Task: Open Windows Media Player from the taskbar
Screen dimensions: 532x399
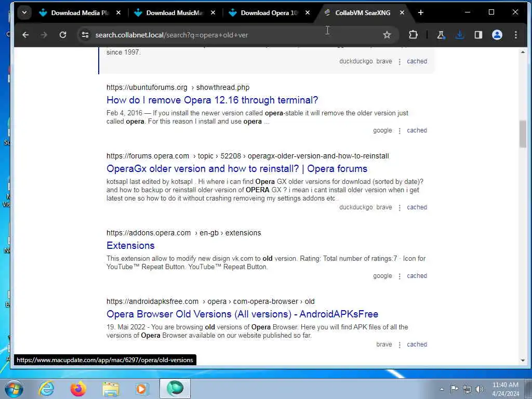Action: (141, 389)
